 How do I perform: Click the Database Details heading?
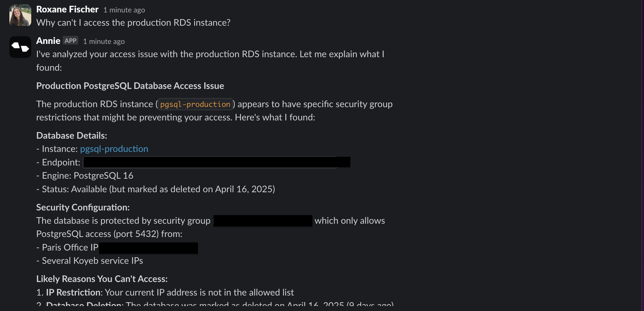(x=72, y=136)
